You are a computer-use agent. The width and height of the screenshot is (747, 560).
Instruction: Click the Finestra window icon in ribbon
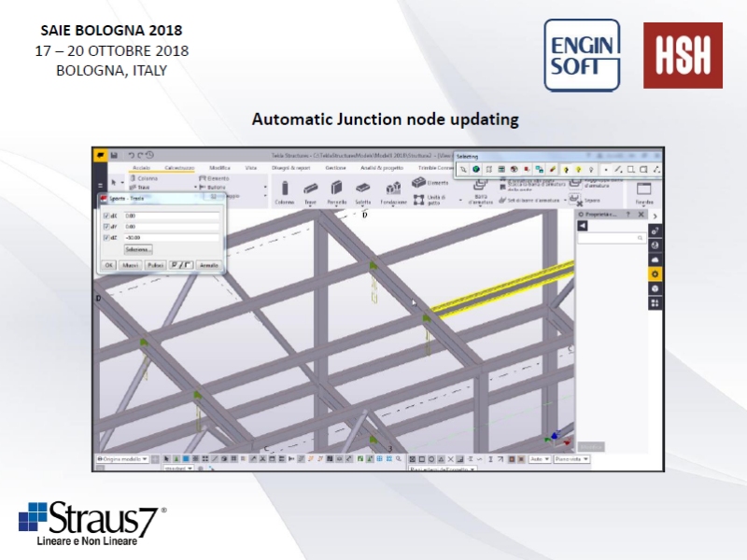click(644, 189)
